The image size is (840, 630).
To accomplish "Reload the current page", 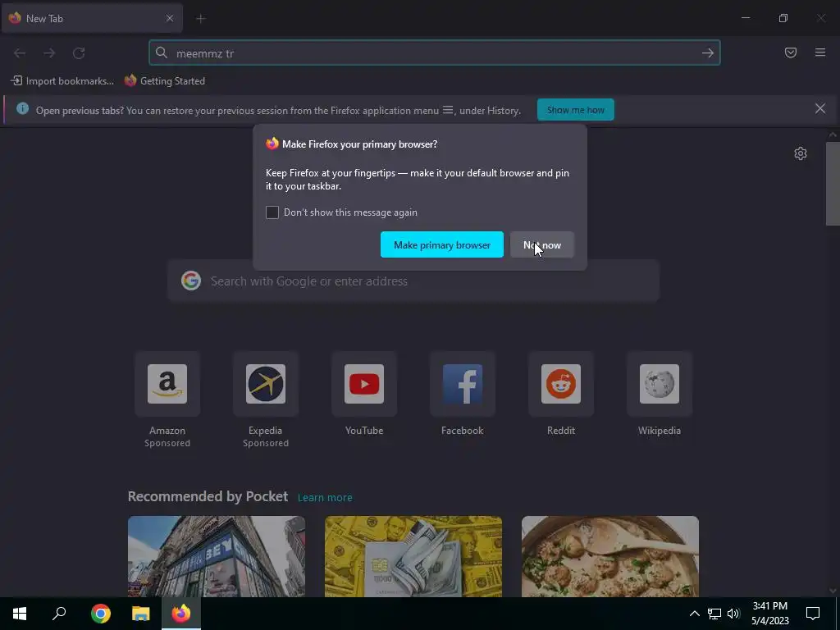I will click(79, 53).
